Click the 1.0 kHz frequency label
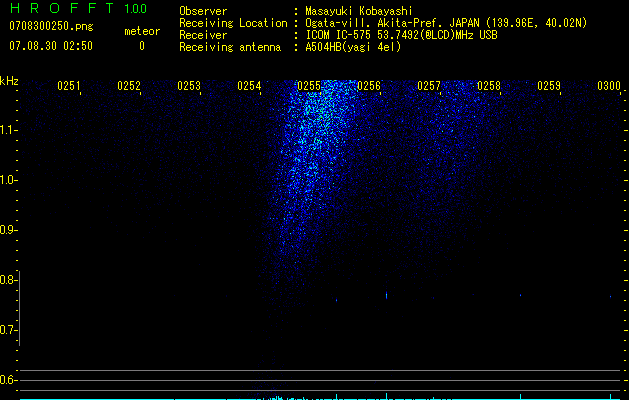Screen dimensions: 629x400 pyautogui.click(x=8, y=180)
